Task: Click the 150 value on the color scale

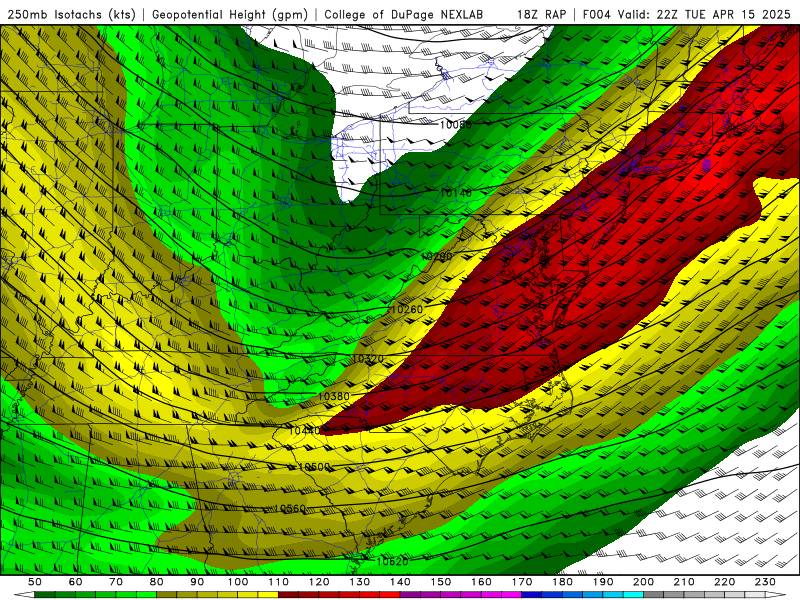Action: point(440,582)
